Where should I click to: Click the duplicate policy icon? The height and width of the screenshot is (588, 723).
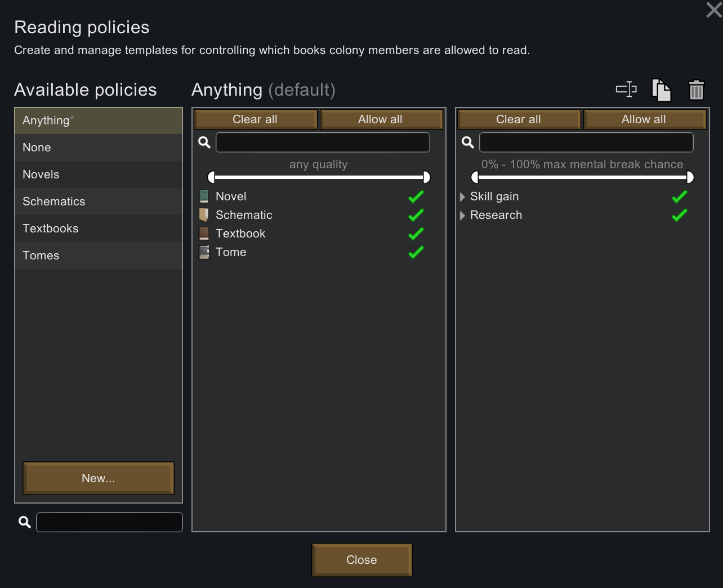tap(661, 90)
